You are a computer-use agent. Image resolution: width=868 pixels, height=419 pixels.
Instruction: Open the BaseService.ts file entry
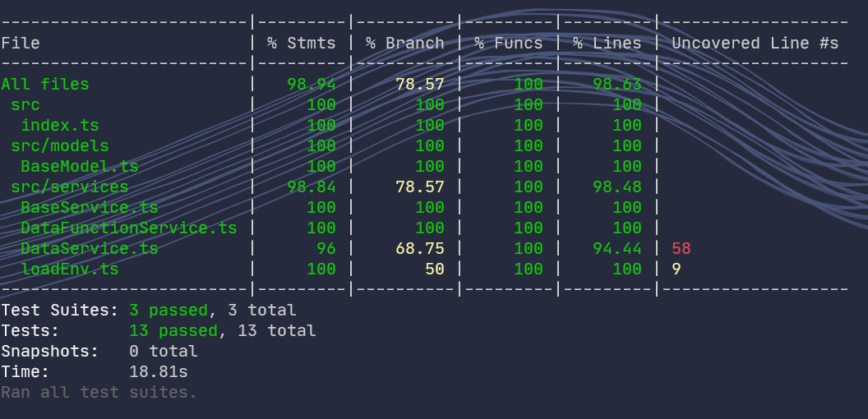point(90,207)
